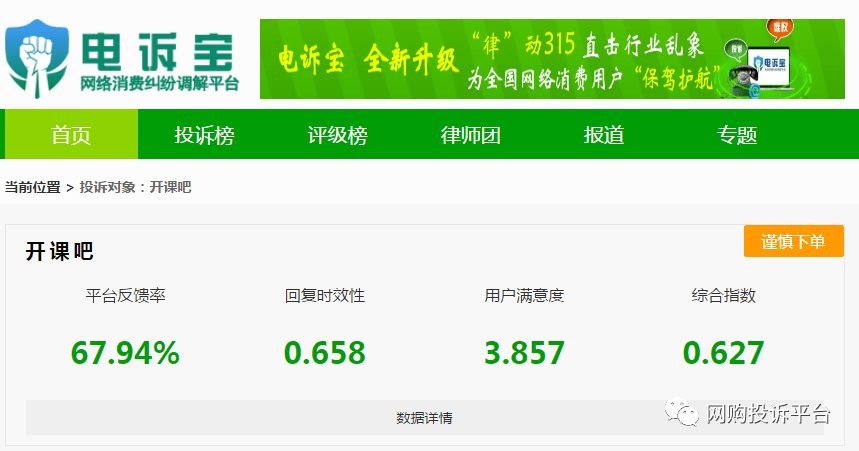Click 综合指数 label
Viewport: 859px width, 451px height.
(724, 296)
